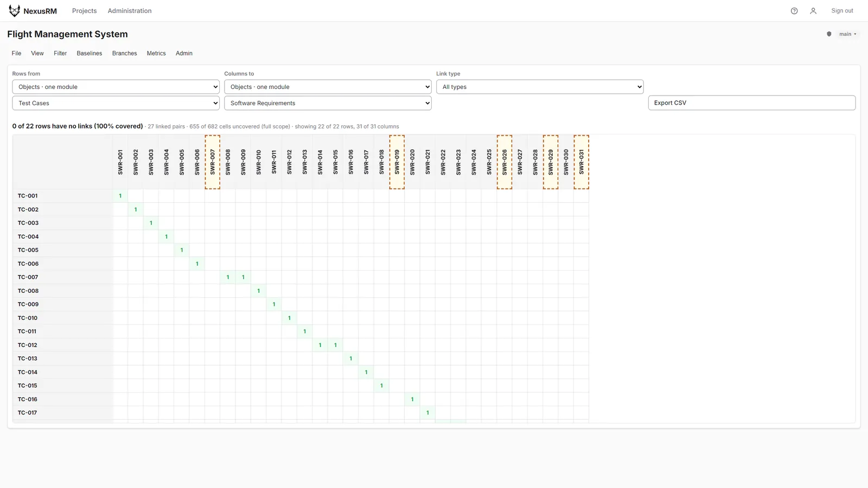This screenshot has width=868, height=488.
Task: Click the link cell at TC-004 and SWR-004
Action: (x=167, y=236)
